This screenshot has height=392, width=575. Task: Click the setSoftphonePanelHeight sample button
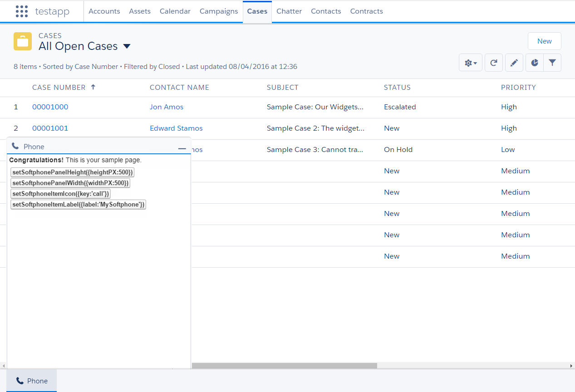pyautogui.click(x=72, y=172)
